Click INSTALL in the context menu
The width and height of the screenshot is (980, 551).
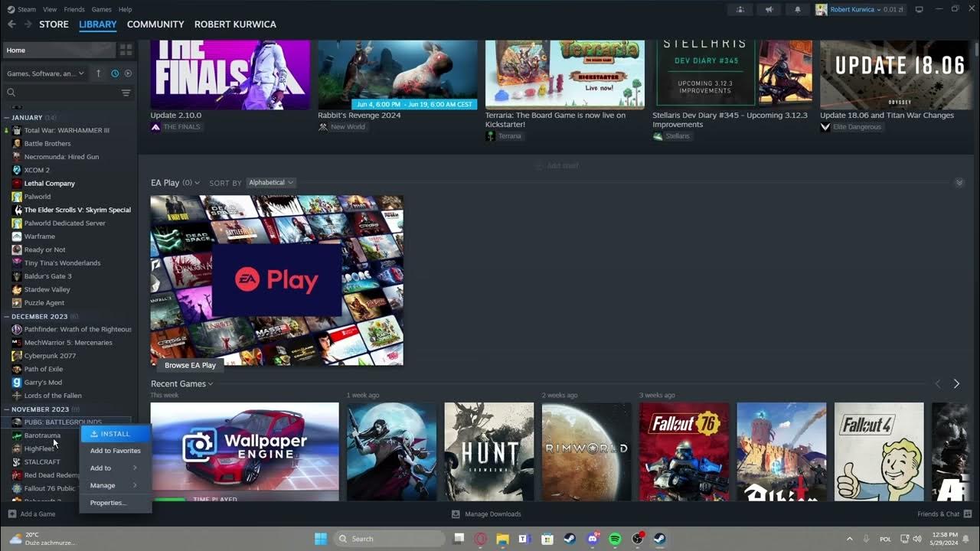tap(116, 434)
